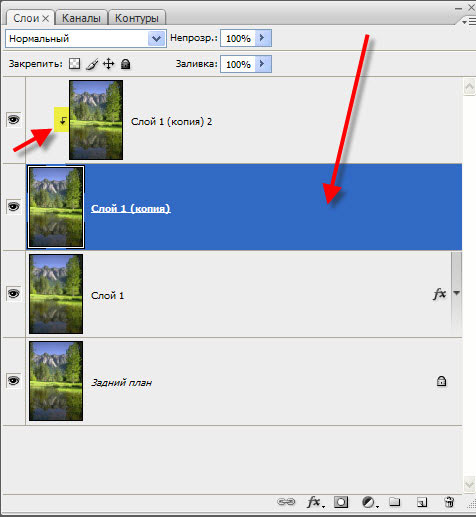
Task: Lock all padlock icon
Action: (125, 64)
